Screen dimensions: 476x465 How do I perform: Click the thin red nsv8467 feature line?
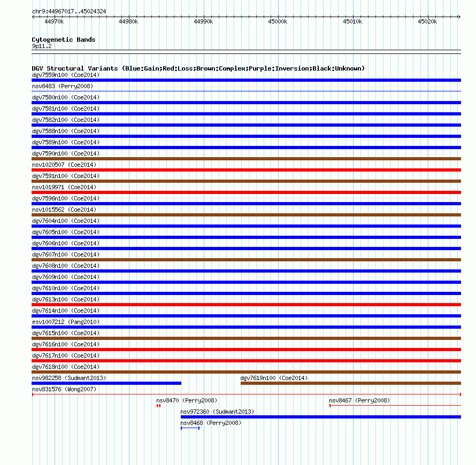click(395, 406)
